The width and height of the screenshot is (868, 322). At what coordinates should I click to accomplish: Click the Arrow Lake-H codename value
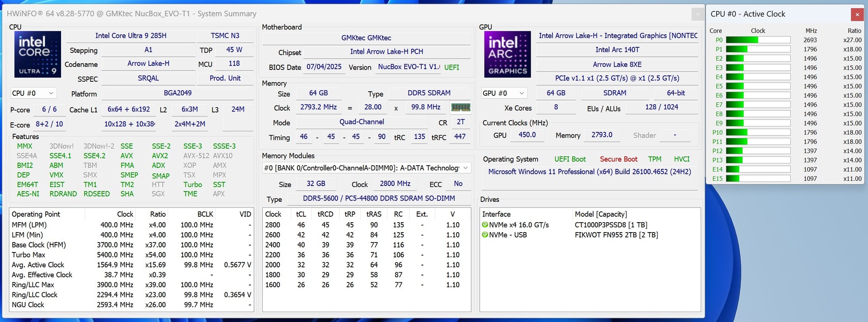click(148, 64)
